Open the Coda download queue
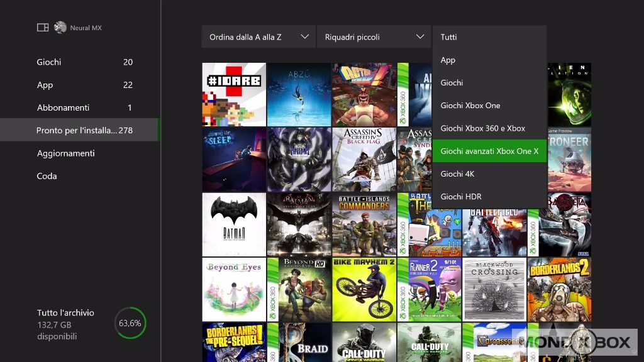 (x=47, y=176)
